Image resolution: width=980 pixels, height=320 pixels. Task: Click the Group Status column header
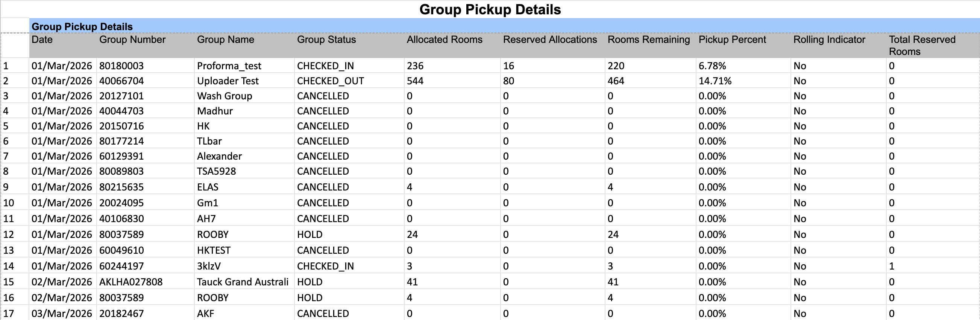coord(326,40)
